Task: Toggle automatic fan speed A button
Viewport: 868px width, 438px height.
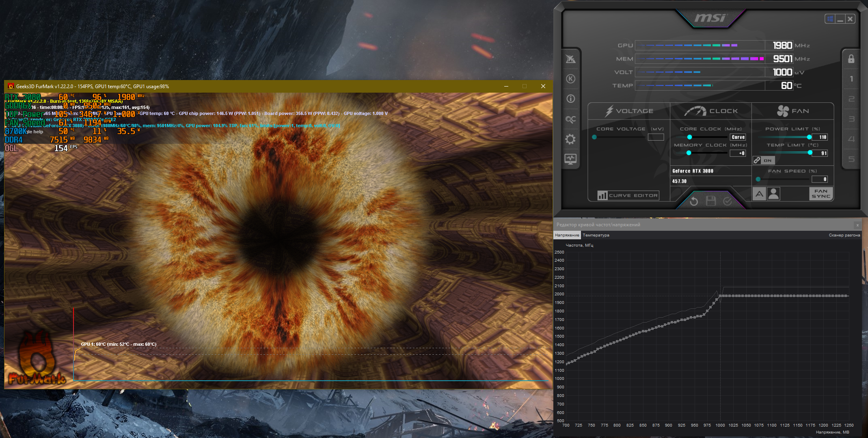Action: tap(759, 194)
